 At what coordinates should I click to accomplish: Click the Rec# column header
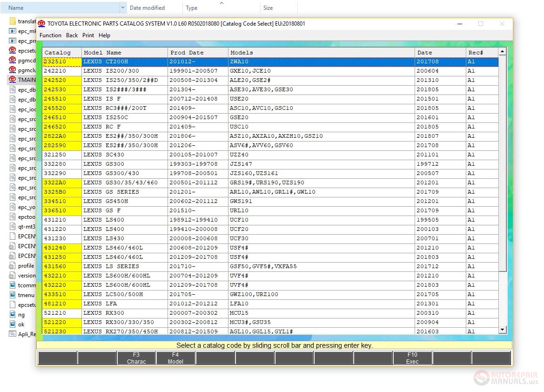(482, 53)
